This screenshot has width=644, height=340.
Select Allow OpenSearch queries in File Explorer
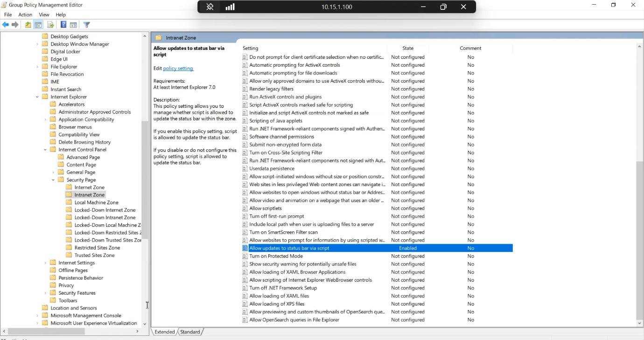294,320
